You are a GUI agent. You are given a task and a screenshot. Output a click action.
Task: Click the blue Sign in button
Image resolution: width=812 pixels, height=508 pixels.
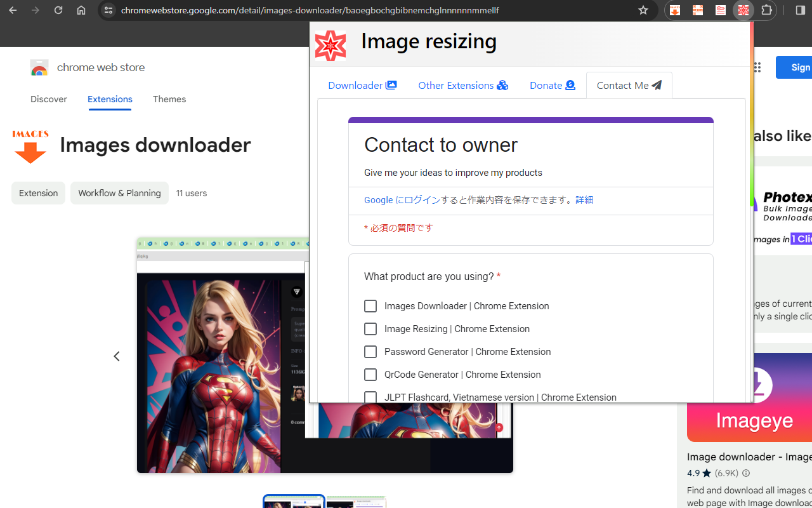[x=794, y=67]
